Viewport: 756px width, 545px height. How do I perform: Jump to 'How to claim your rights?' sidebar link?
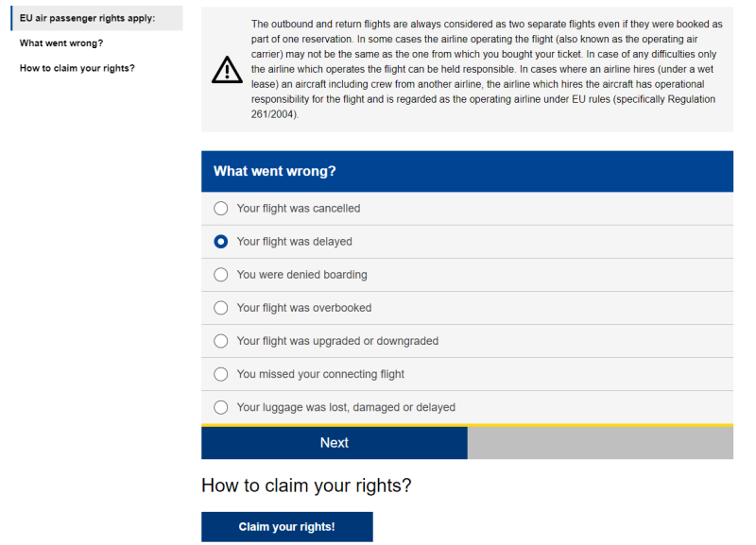point(77,68)
